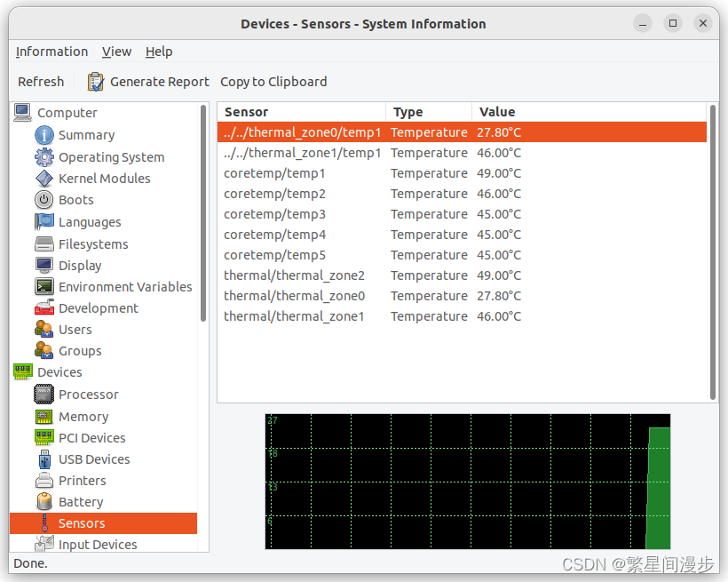Sort by the Type column header

[x=429, y=112]
